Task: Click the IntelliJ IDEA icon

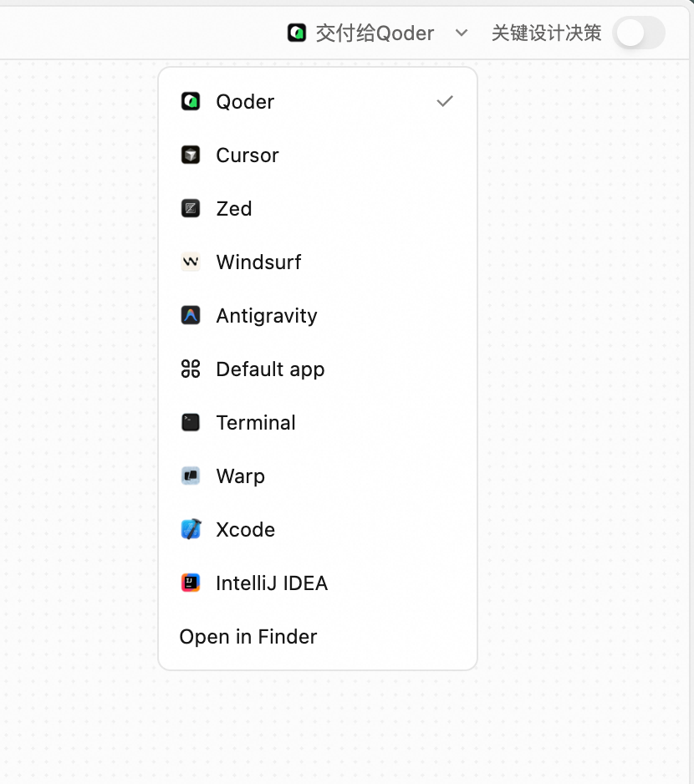Action: click(x=190, y=583)
